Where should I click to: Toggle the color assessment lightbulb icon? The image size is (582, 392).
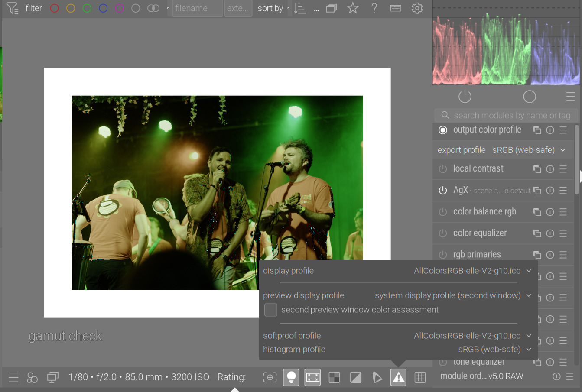tap(291, 377)
